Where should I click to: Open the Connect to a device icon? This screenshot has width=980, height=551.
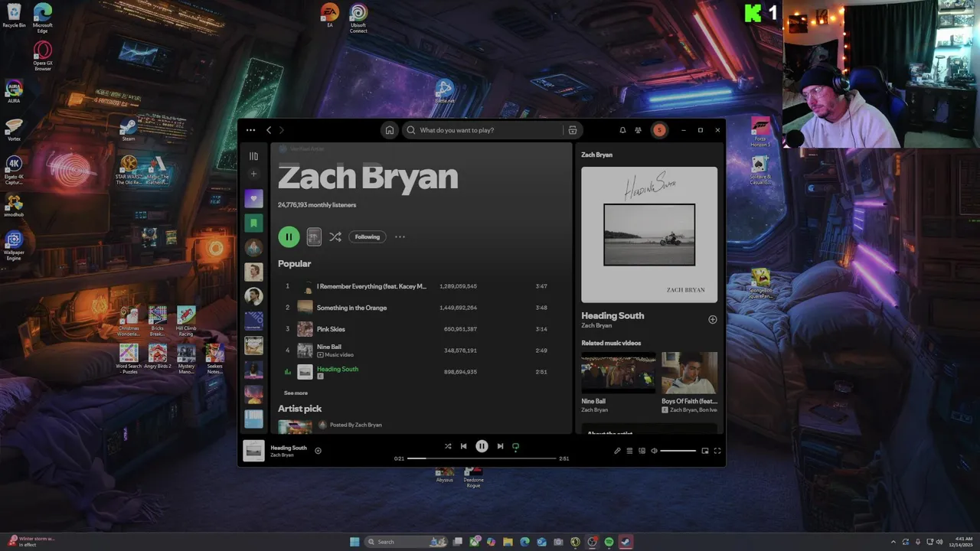(642, 451)
